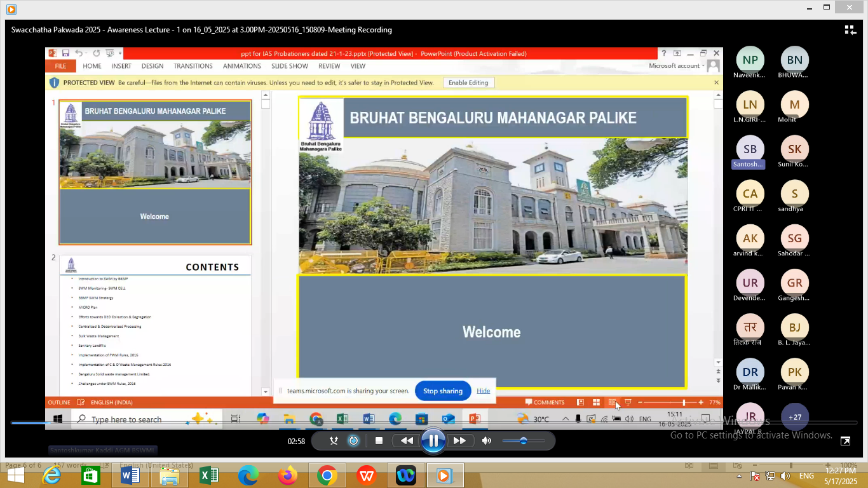The image size is (868, 488).
Task: Click COMMENTS in PowerPoint status bar
Action: point(545,402)
